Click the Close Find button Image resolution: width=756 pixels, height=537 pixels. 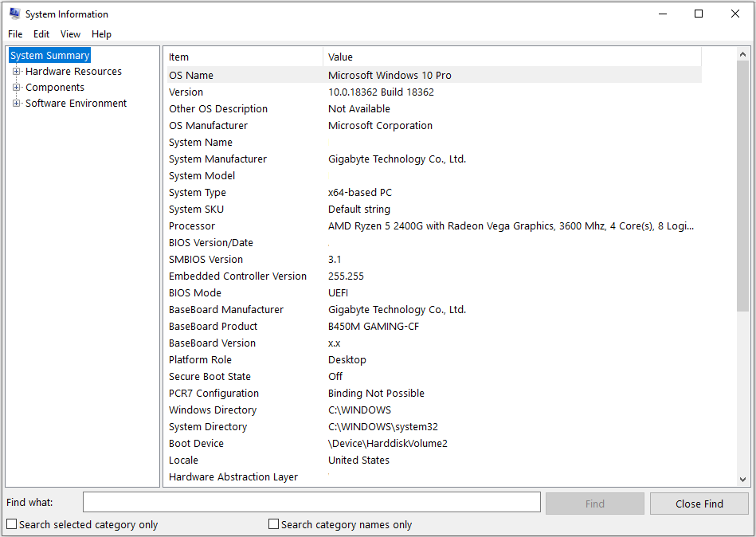[699, 504]
